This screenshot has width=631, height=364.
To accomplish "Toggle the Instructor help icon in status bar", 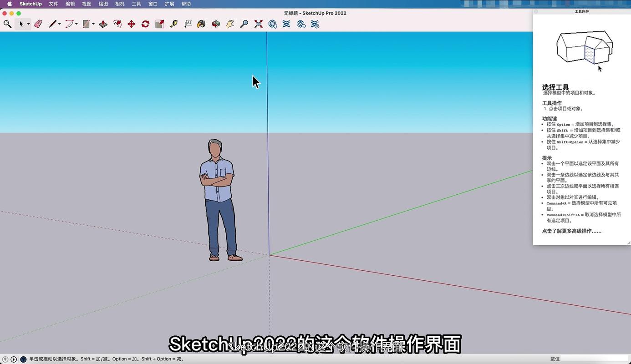I will pyautogui.click(x=23, y=359).
